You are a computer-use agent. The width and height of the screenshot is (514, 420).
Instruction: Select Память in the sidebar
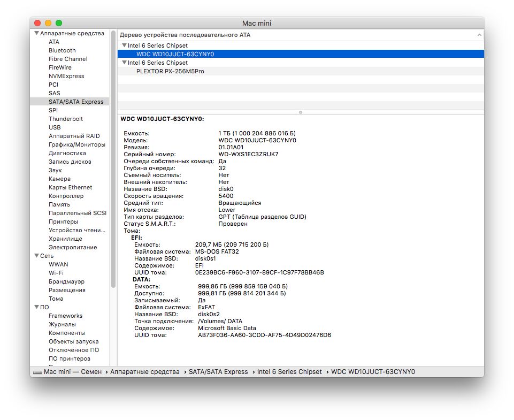pos(59,204)
